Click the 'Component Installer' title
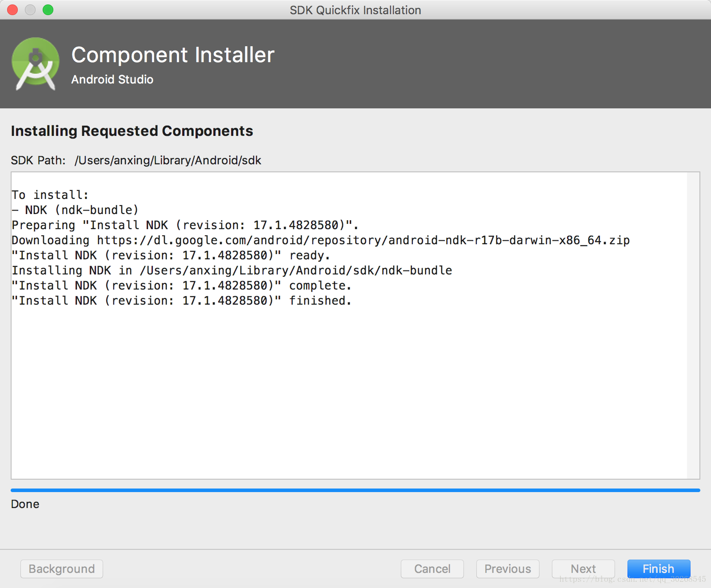The height and width of the screenshot is (588, 711). 173,55
